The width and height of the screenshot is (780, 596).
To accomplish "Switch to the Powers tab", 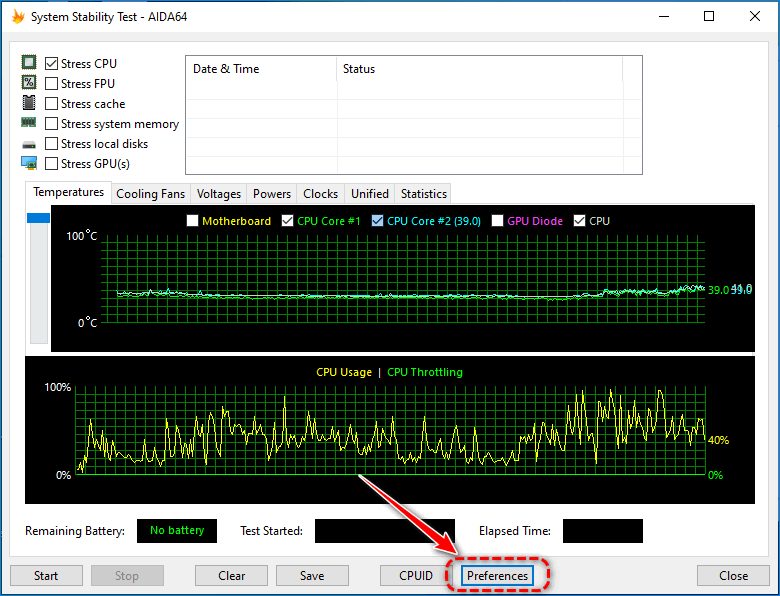I will tap(272, 194).
